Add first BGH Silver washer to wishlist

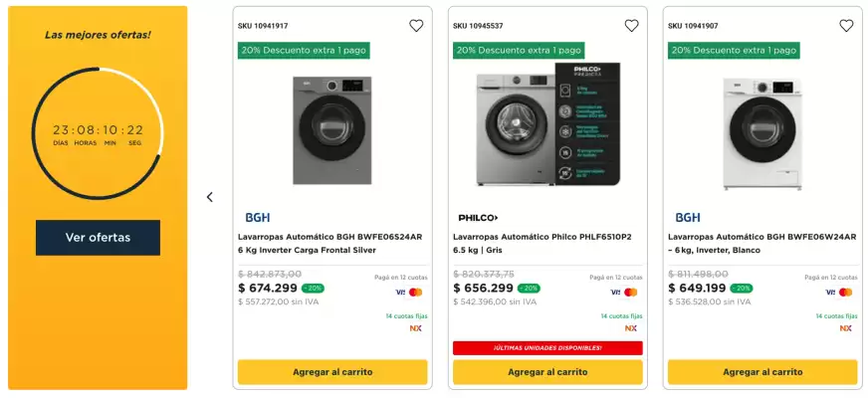tap(416, 26)
